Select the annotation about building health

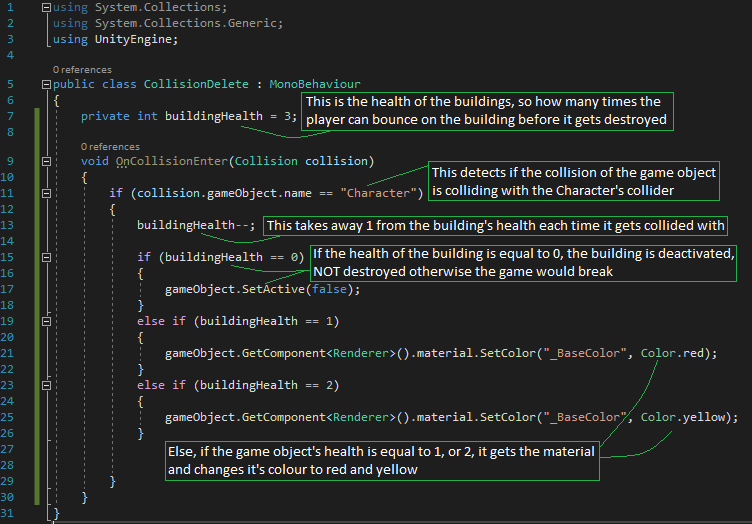pyautogui.click(x=488, y=111)
